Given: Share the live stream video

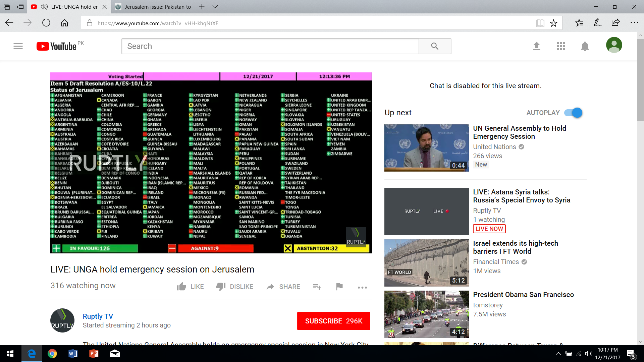Looking at the screenshot, I should tap(283, 287).
